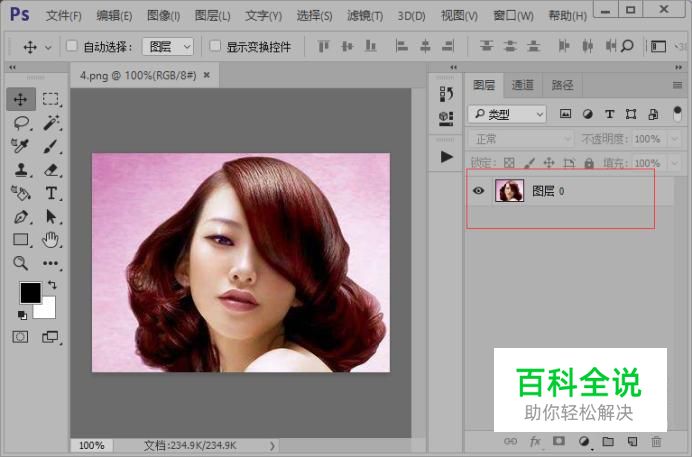The height and width of the screenshot is (457, 692).
Task: Enable the 自动选择 checkbox
Action: [71, 45]
